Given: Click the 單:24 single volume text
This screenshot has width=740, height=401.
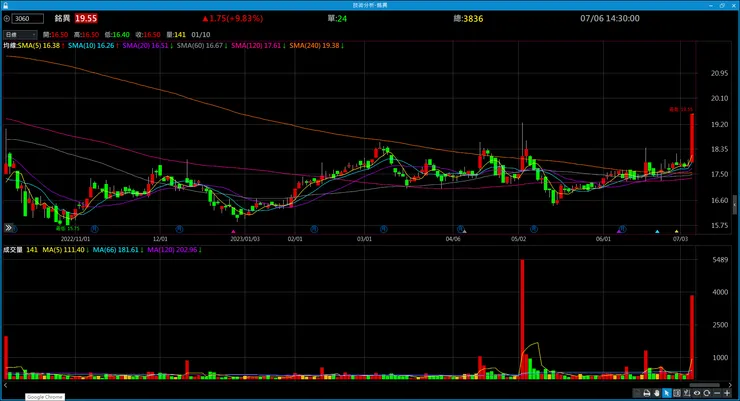Looking at the screenshot, I should [337, 18].
